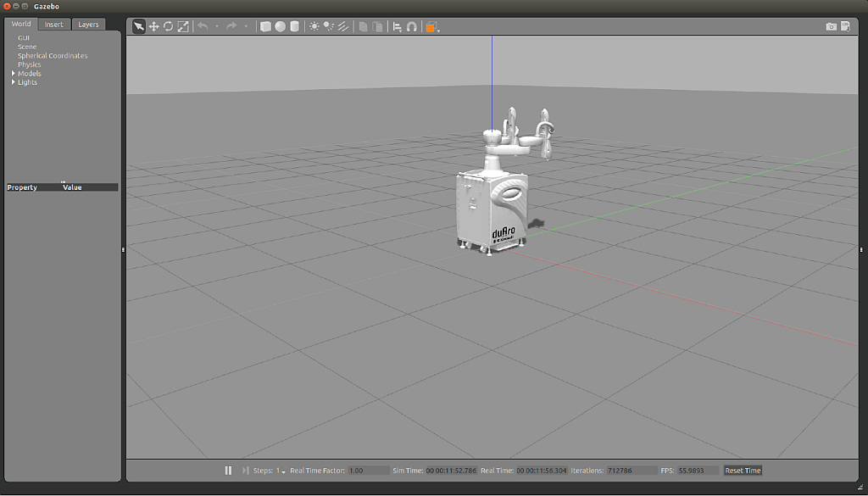Image resolution: width=868 pixels, height=496 pixels.
Task: Expand the Models tree node
Action: click(x=13, y=74)
